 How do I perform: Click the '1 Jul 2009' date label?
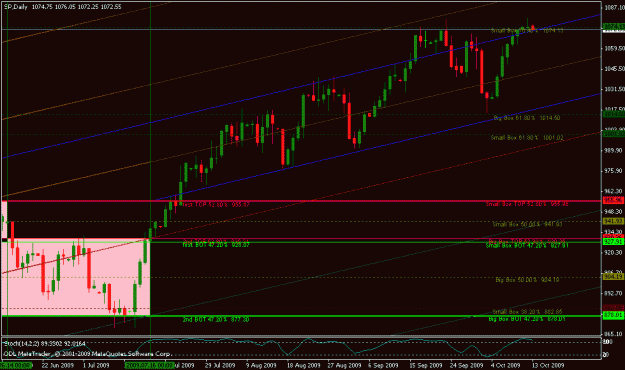[96, 365]
